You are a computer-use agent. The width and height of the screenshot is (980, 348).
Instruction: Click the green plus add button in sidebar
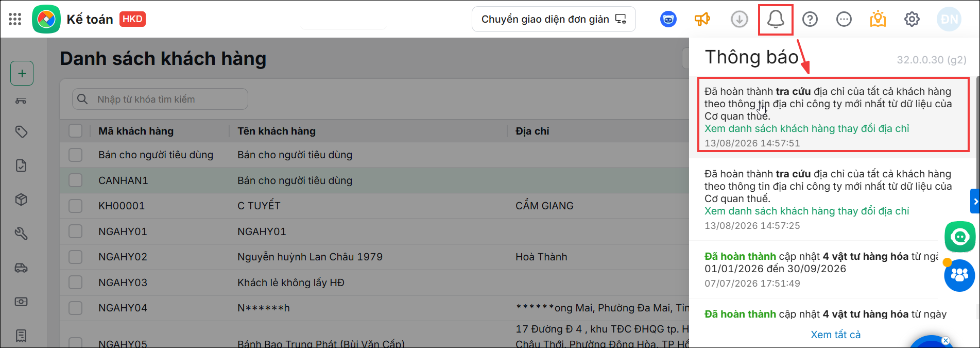point(22,73)
